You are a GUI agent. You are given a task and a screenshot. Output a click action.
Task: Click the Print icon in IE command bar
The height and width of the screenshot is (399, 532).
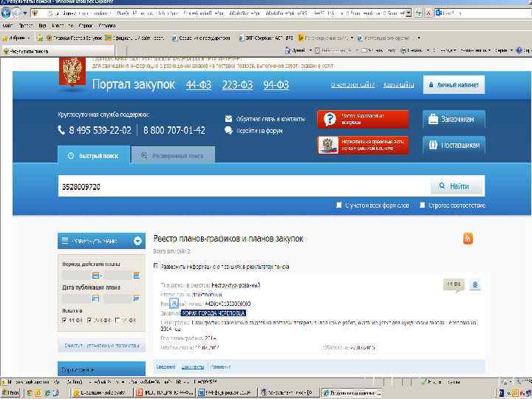coord(403,50)
